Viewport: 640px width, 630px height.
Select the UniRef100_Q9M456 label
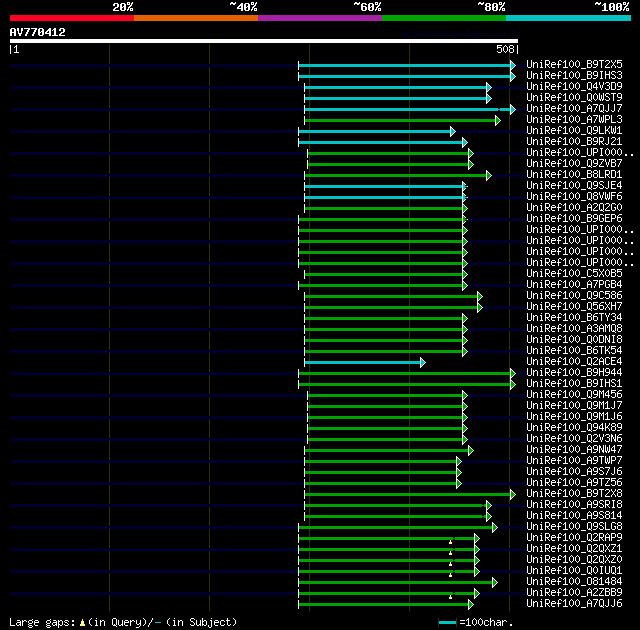click(x=574, y=395)
